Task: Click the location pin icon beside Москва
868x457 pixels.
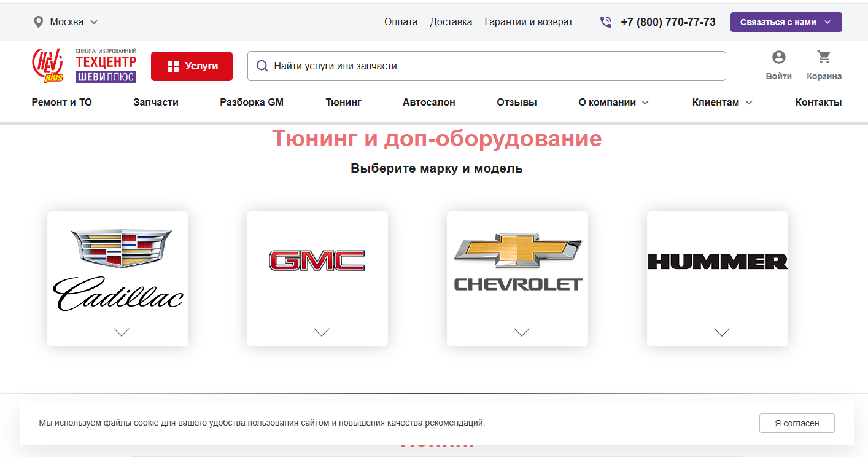Action: [38, 22]
